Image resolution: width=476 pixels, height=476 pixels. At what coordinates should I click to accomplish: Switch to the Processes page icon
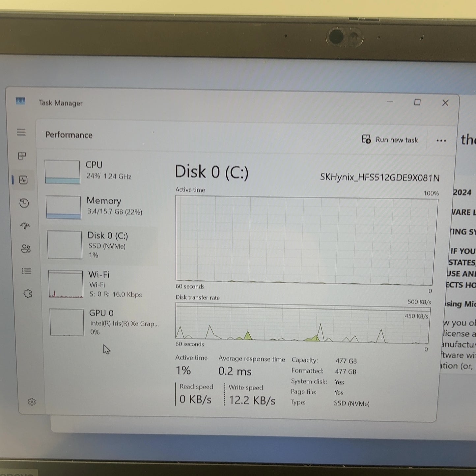point(22,156)
